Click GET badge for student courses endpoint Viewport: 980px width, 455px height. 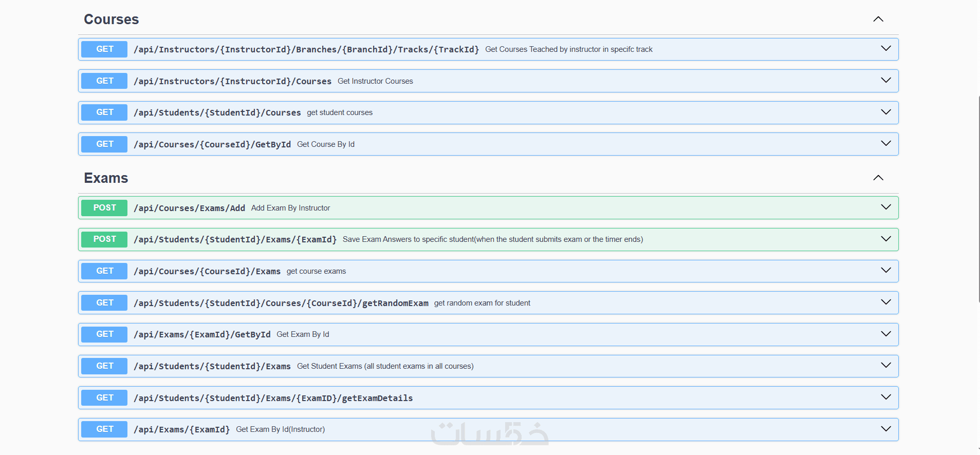coord(104,112)
